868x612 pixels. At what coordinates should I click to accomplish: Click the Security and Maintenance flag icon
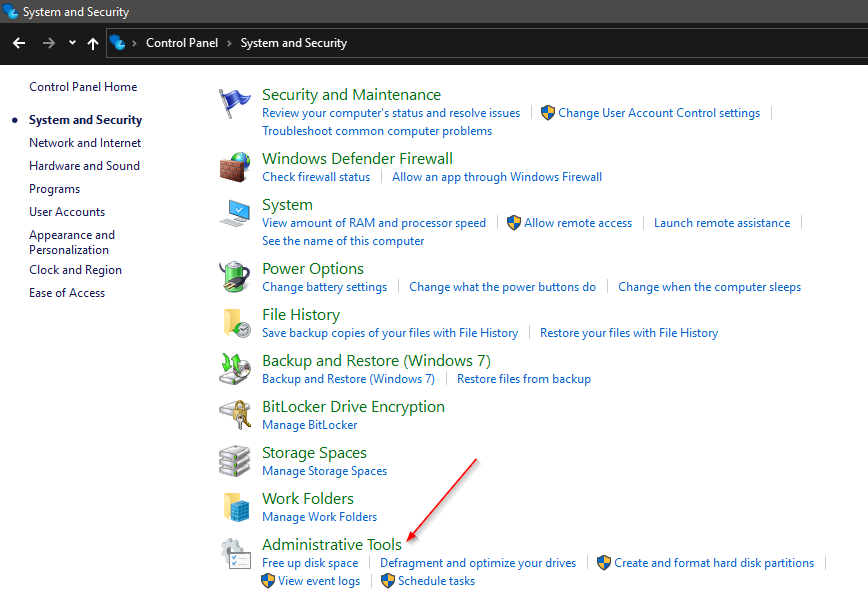(235, 103)
